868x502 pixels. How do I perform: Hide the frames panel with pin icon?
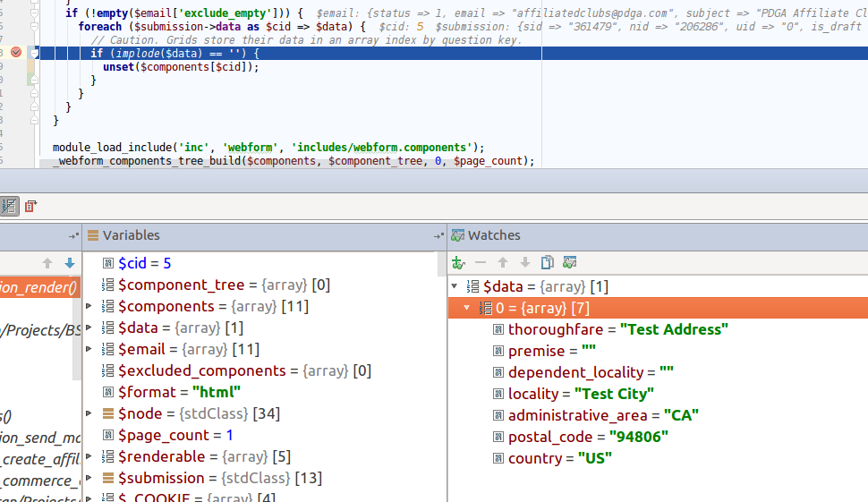(x=73, y=235)
